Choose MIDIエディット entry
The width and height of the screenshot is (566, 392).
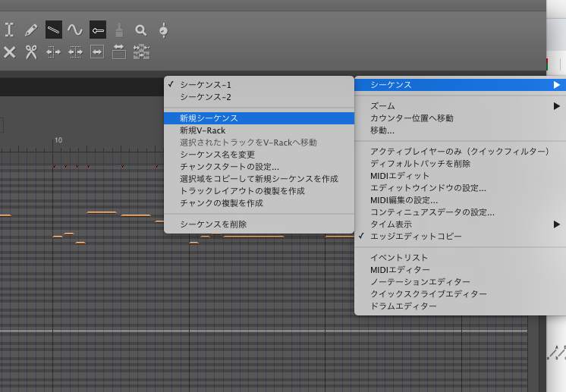(461, 176)
